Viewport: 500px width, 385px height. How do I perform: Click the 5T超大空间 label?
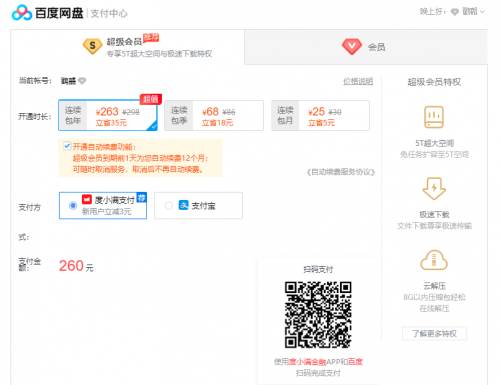(434, 143)
